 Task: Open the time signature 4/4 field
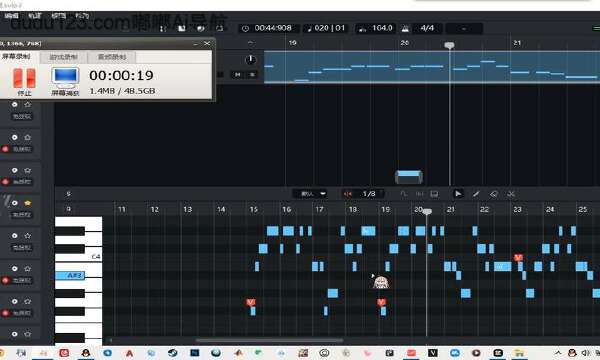tap(427, 28)
